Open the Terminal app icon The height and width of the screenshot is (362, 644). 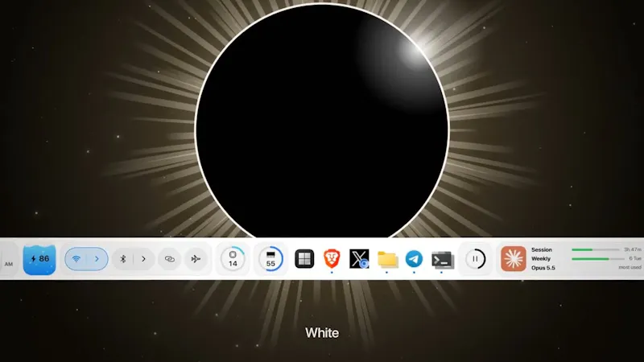(x=442, y=260)
